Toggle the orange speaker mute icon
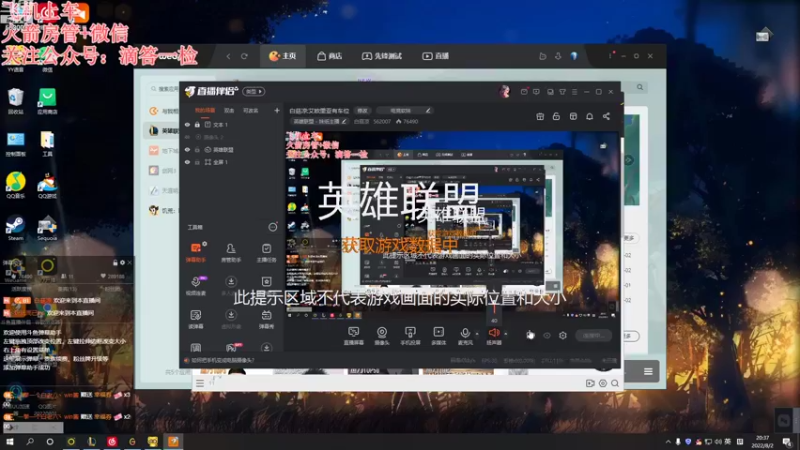 tap(493, 333)
